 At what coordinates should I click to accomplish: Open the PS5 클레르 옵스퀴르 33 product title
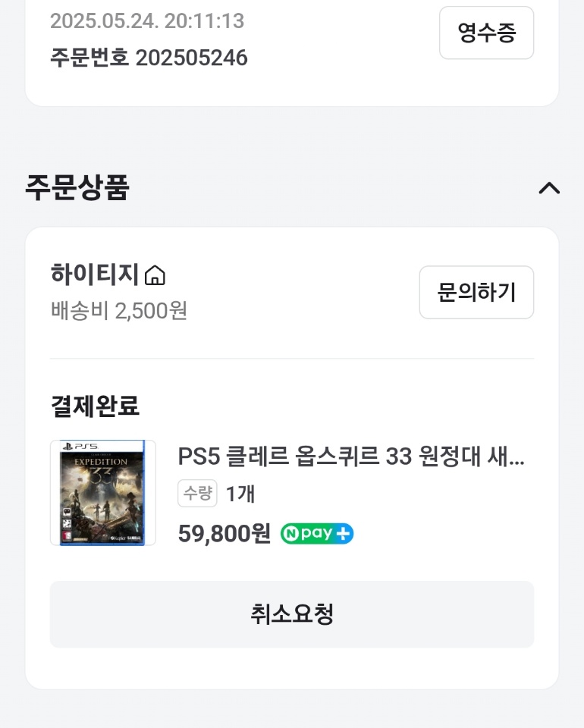click(351, 457)
